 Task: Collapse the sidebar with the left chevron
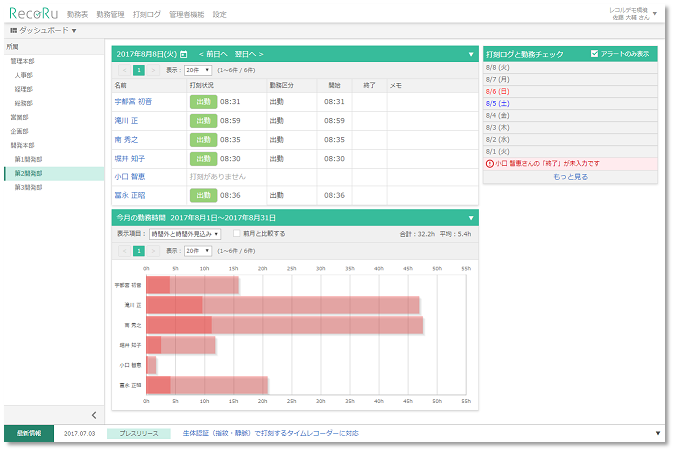pyautogui.click(x=93, y=414)
